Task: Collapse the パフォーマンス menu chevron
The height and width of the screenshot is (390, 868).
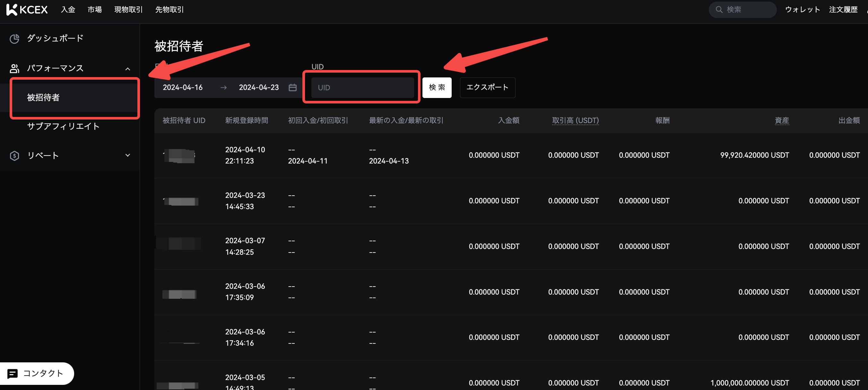Action: pyautogui.click(x=128, y=69)
